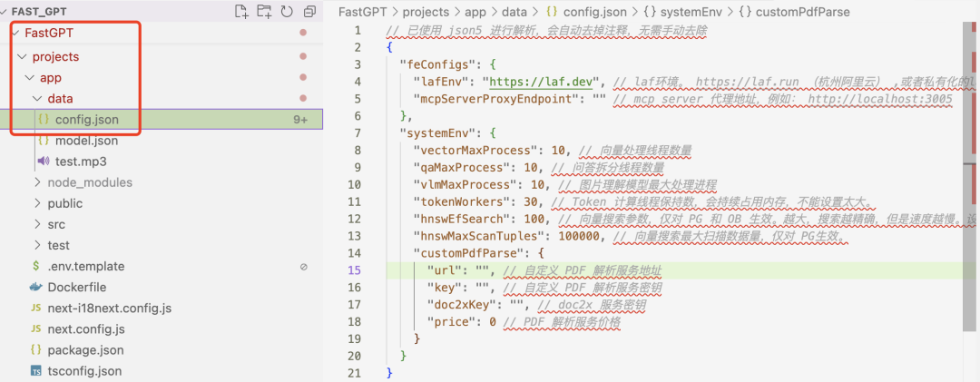The width and height of the screenshot is (980, 382).
Task: Click systemEnv breadcrumb segment
Action: 693,12
